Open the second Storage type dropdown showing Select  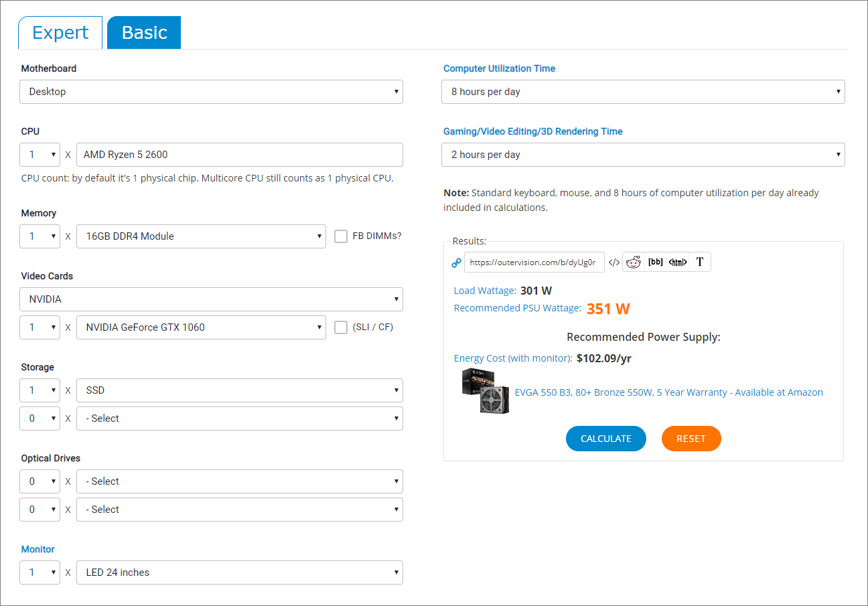click(240, 419)
